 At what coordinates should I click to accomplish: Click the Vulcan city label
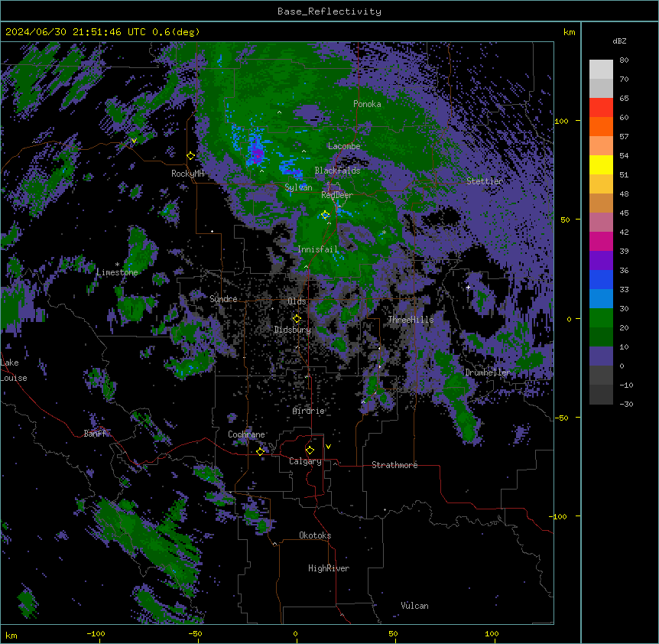(x=414, y=606)
